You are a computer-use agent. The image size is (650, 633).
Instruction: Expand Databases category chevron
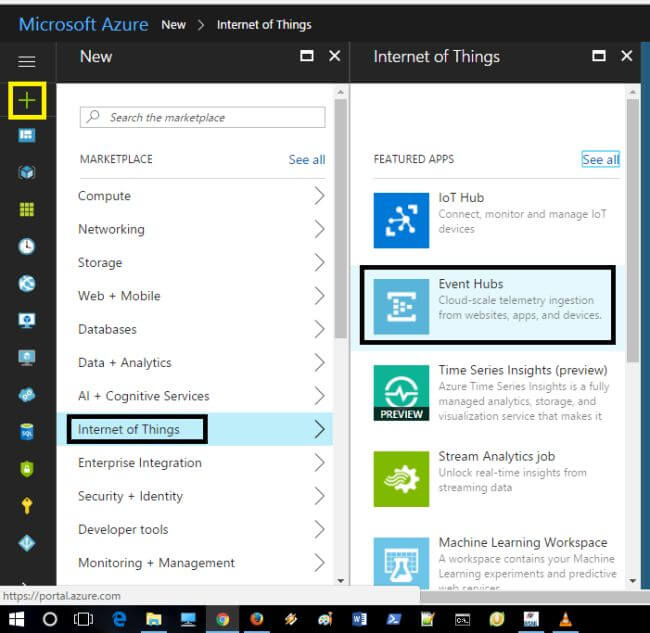(x=319, y=329)
